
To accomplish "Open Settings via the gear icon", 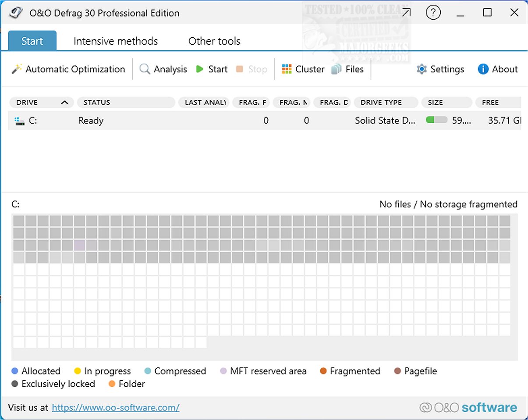I will pyautogui.click(x=422, y=69).
